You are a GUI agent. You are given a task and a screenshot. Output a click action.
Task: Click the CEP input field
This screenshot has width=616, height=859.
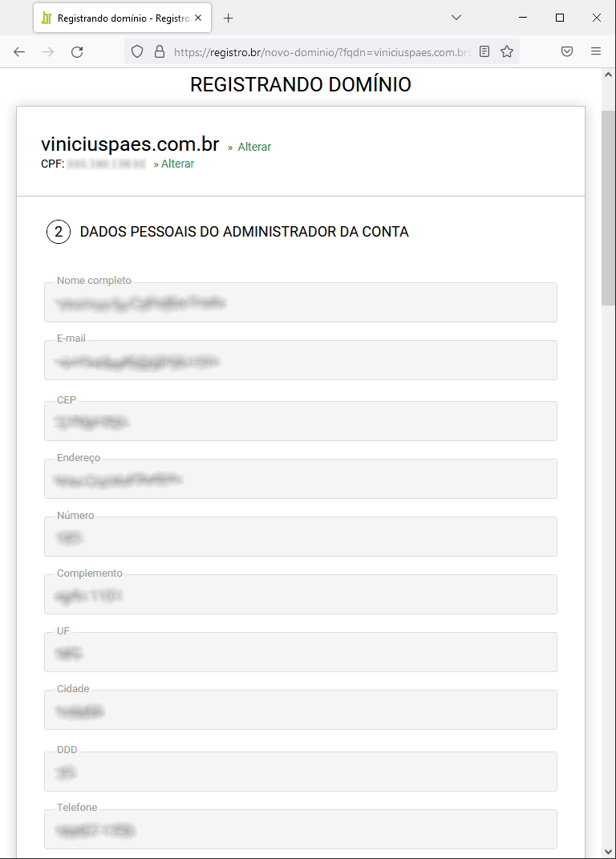[x=301, y=421]
